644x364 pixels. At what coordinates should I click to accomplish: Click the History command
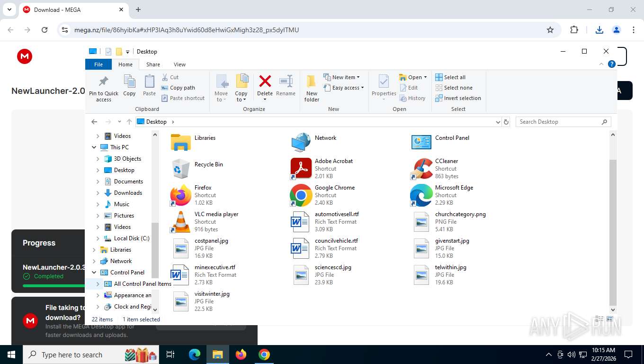coord(412,98)
